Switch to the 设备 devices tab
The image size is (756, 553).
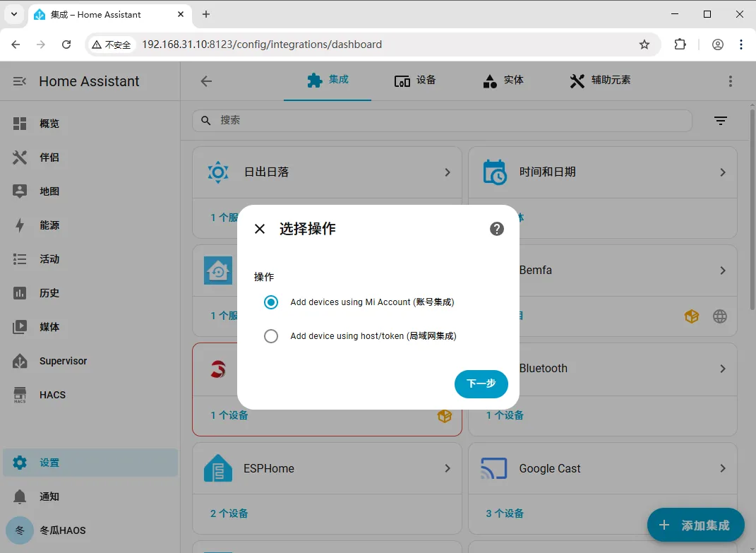[414, 80]
